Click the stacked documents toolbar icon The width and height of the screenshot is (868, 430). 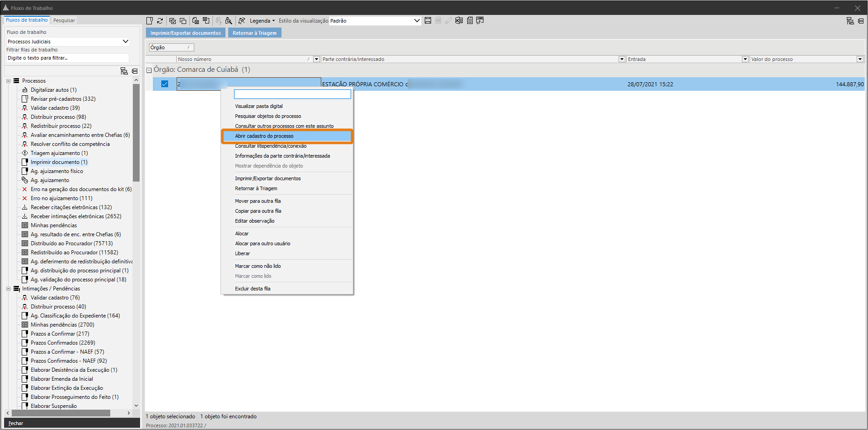pyautogui.click(x=470, y=21)
